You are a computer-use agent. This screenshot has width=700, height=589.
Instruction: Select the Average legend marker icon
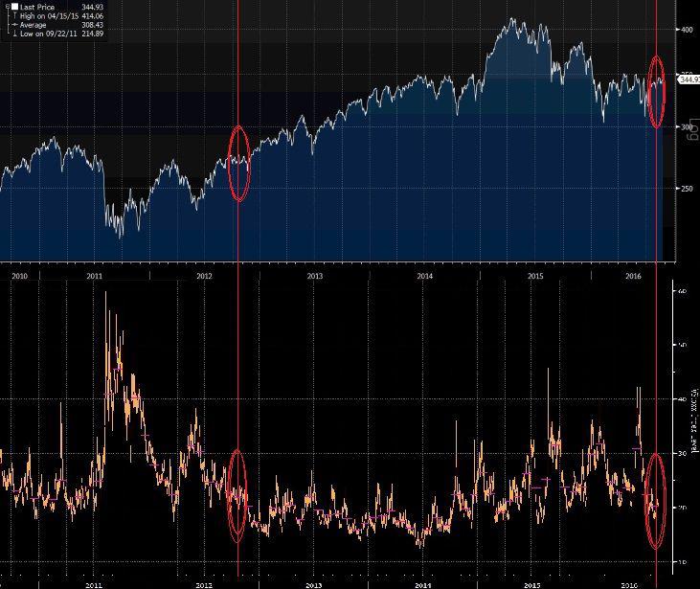(x=14, y=25)
